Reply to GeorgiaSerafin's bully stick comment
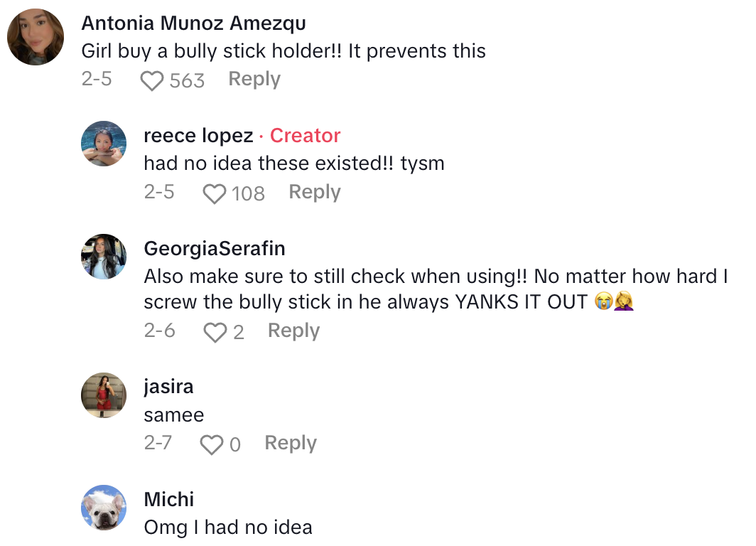 coord(293,330)
